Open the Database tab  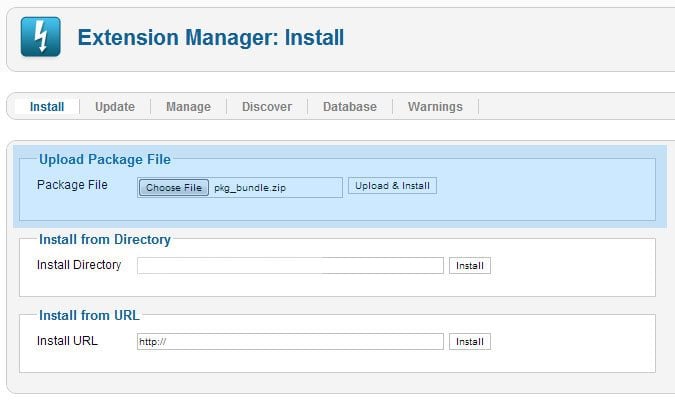(350, 107)
